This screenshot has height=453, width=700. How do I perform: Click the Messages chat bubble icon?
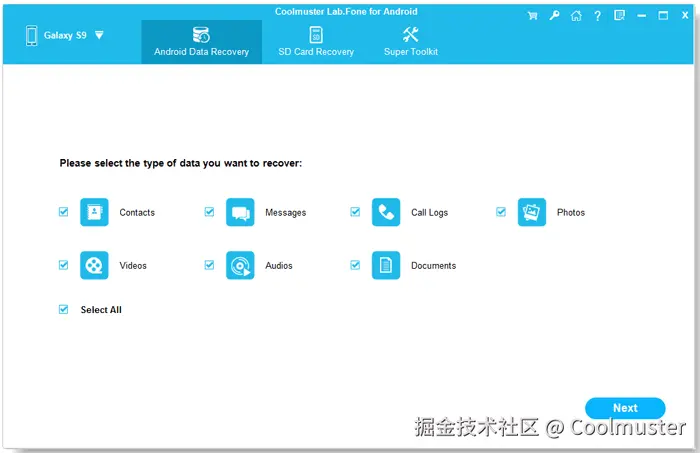coord(240,212)
